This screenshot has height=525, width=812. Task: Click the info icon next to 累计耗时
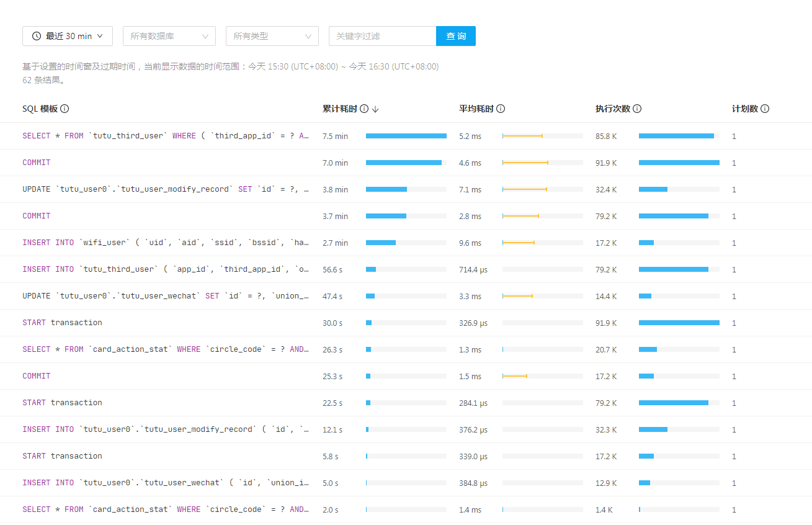(x=364, y=109)
